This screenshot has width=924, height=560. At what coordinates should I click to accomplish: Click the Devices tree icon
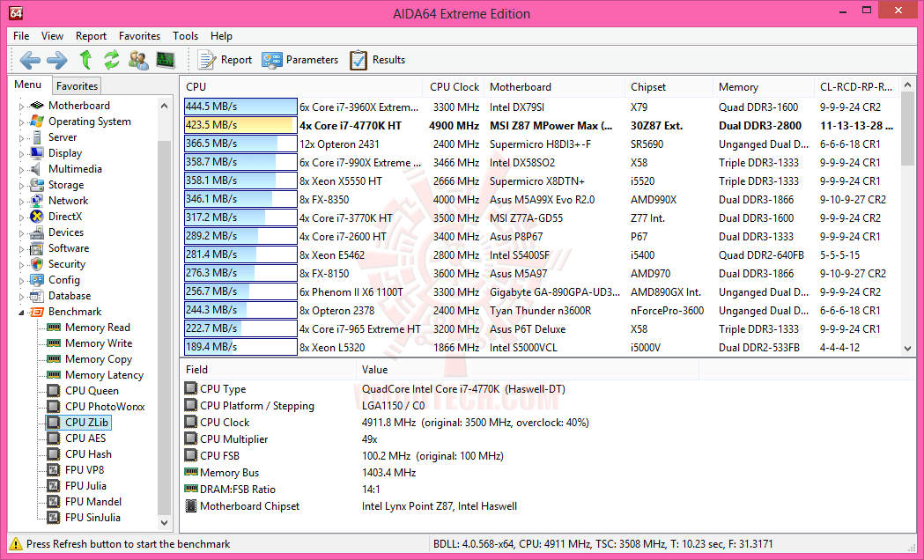click(x=36, y=232)
